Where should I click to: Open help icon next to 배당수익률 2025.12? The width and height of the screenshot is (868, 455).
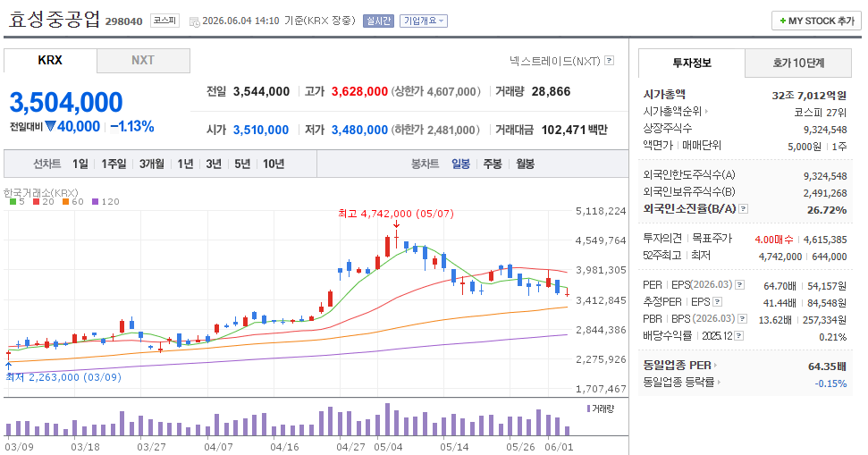738,336
